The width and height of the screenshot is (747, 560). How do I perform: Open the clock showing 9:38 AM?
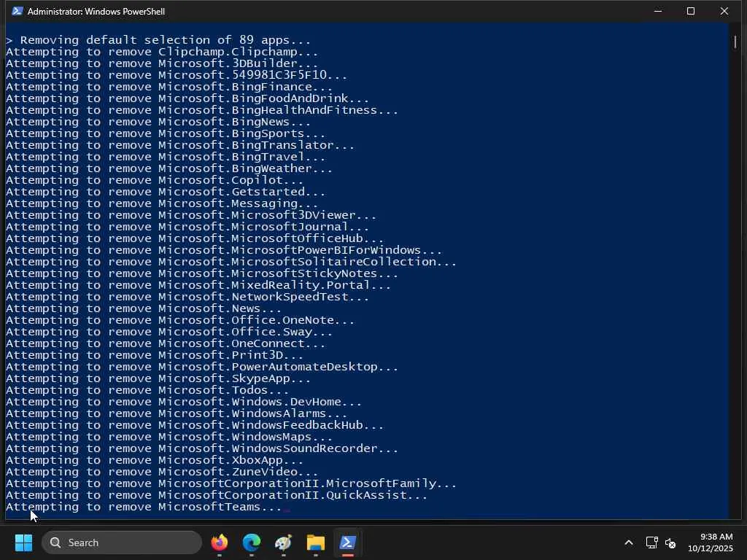[711, 542]
